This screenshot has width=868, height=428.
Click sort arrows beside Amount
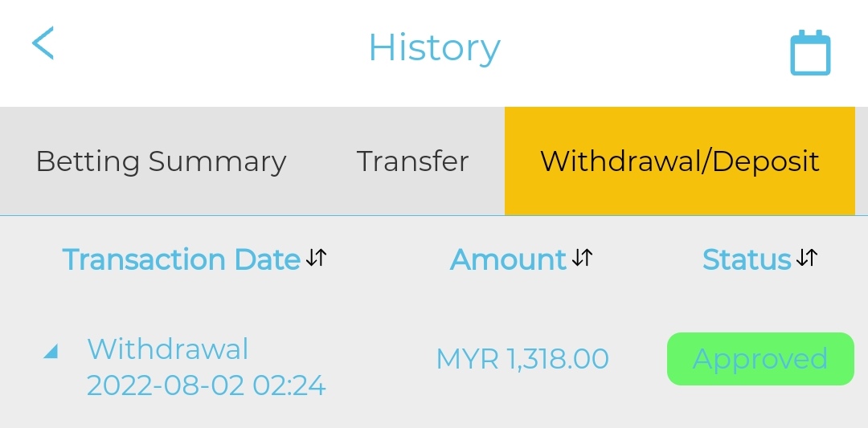[x=582, y=258]
